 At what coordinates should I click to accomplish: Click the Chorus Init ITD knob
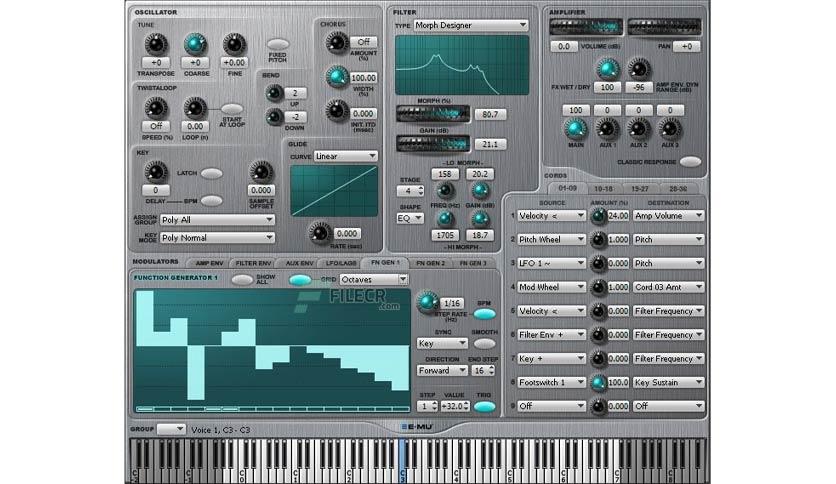click(x=337, y=111)
